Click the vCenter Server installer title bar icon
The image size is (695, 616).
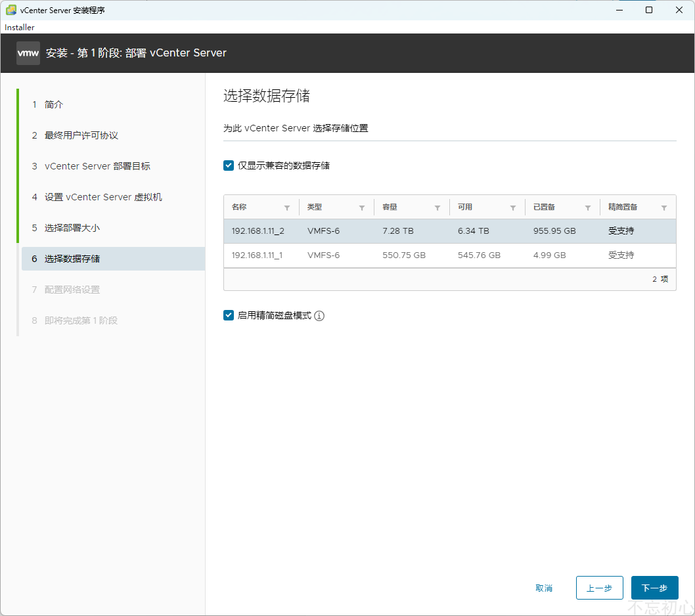click(11, 11)
